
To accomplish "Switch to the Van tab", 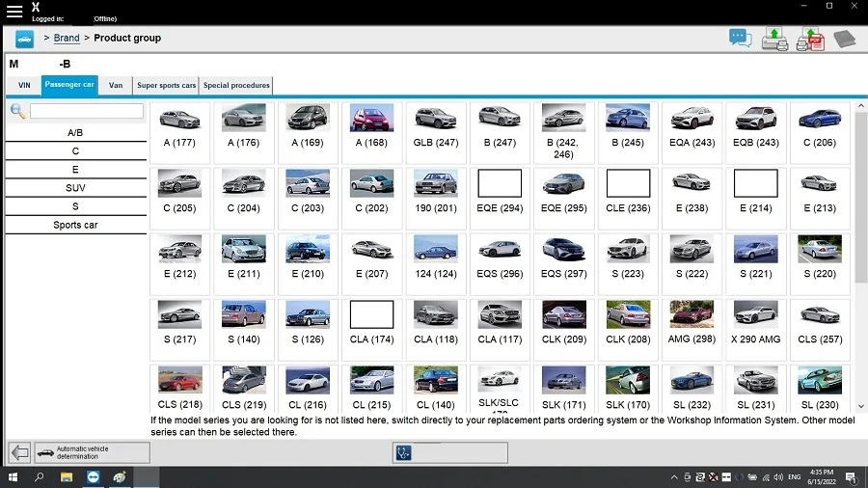I will [116, 86].
